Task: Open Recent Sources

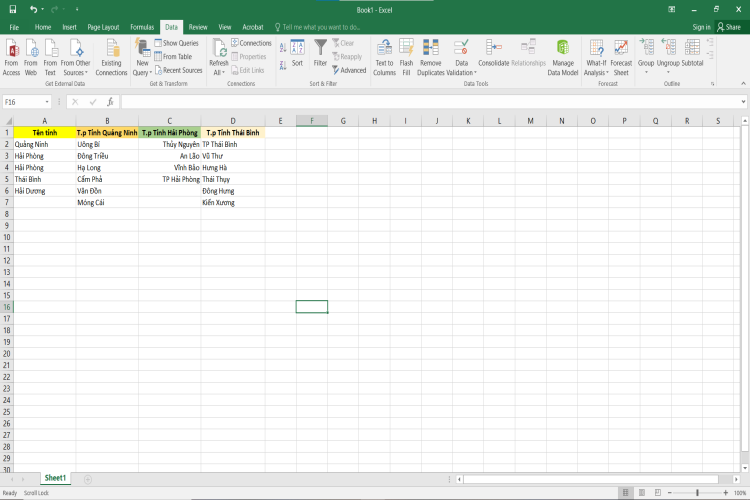Action: [x=178, y=70]
